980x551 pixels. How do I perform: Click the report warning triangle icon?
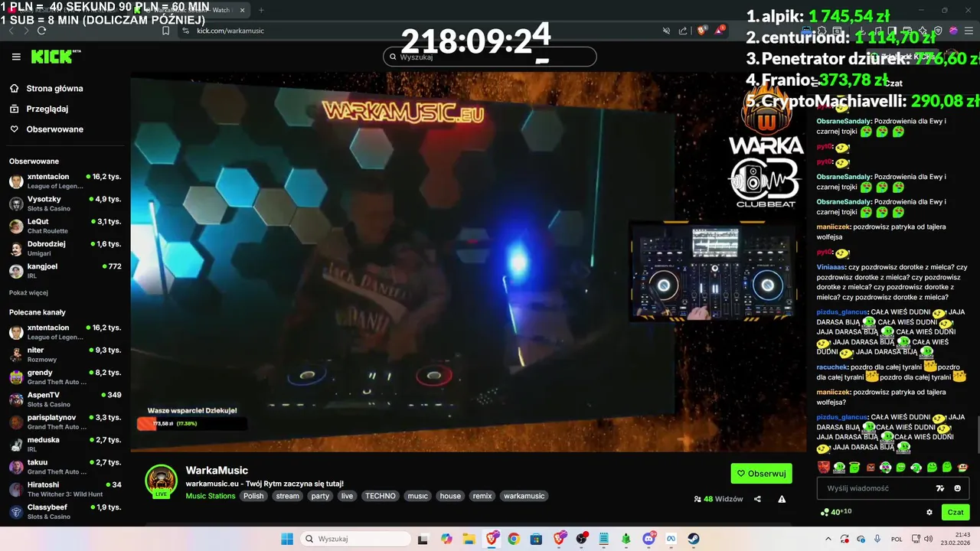point(782,499)
